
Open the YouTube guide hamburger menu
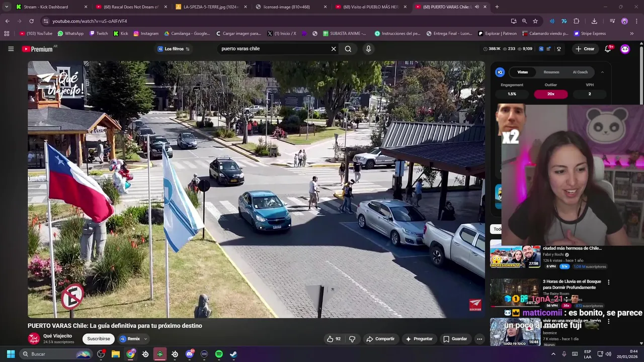[x=11, y=49]
